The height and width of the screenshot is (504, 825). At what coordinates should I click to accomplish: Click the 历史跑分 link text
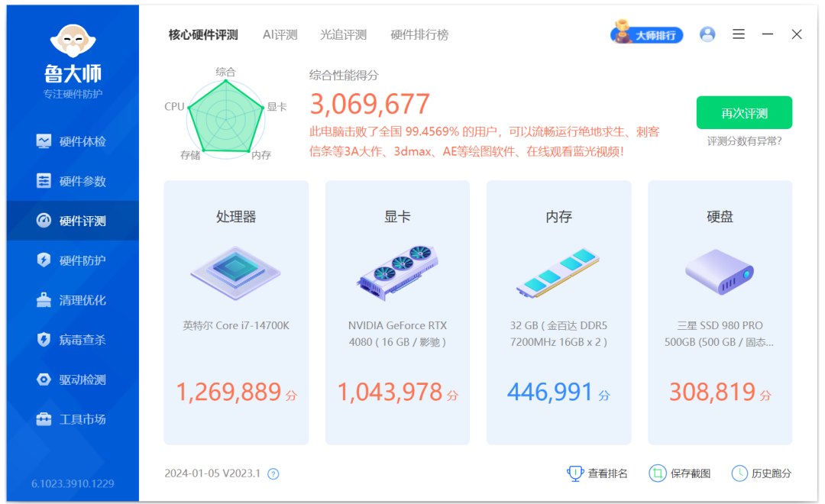(x=772, y=473)
